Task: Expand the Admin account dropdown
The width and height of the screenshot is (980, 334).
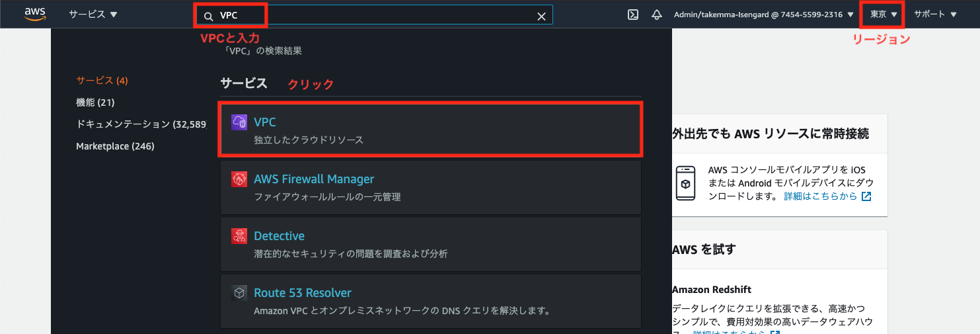Action: pyautogui.click(x=764, y=15)
